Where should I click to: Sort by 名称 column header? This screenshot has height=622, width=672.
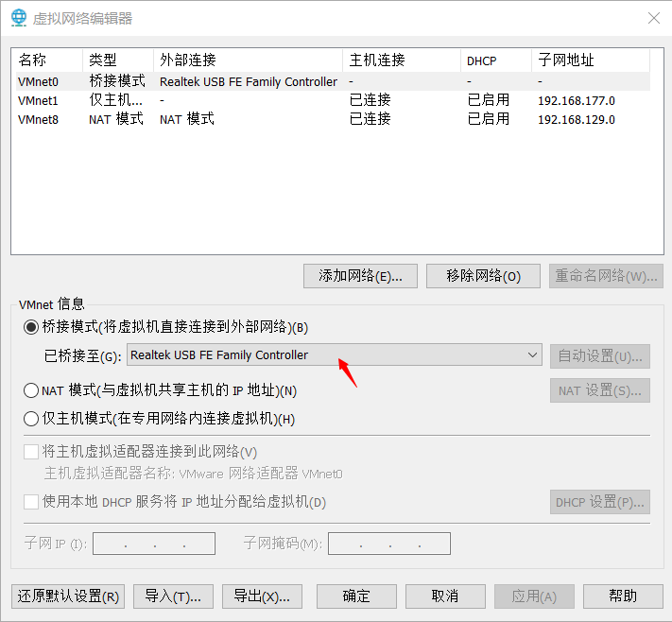pos(47,60)
